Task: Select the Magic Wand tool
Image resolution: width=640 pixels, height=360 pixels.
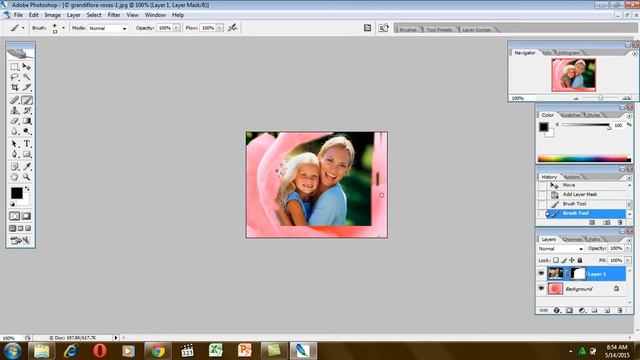Action: (x=27, y=77)
